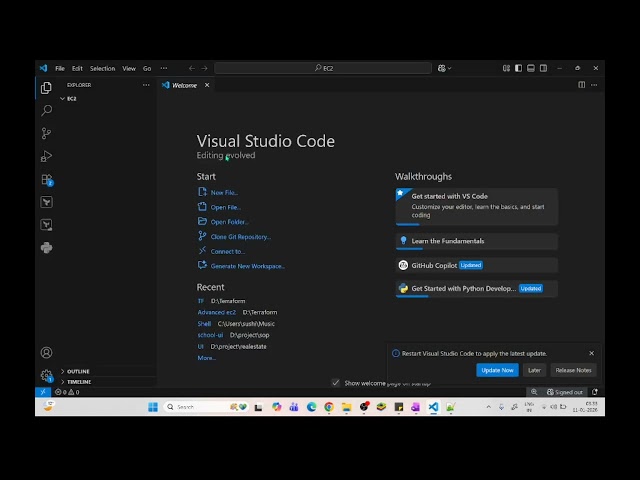Open recent Advanced ec2 folder
Screen dimensions: 640x480
tap(217, 312)
